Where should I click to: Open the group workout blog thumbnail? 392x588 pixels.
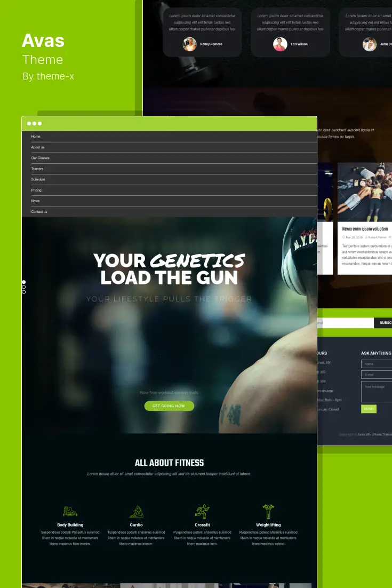pos(365,192)
